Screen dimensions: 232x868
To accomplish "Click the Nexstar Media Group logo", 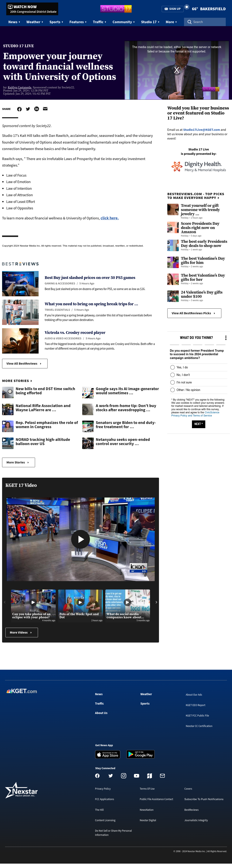I will [21, 790].
